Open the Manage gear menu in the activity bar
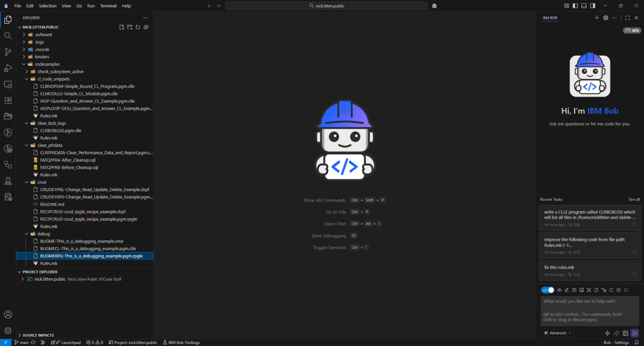 [x=8, y=331]
